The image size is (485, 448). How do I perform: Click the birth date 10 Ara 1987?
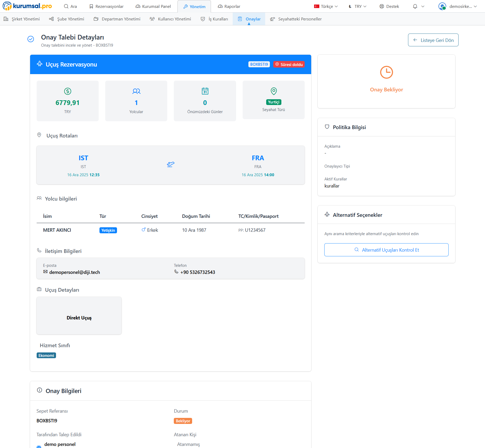pyautogui.click(x=194, y=230)
